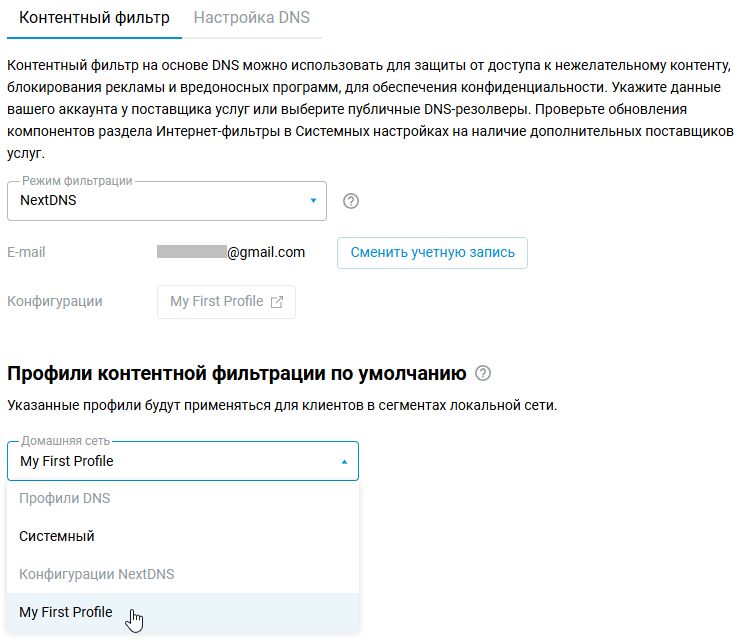Click the Домашняя сеть profile field
The image size is (743, 644).
[x=170, y=462]
